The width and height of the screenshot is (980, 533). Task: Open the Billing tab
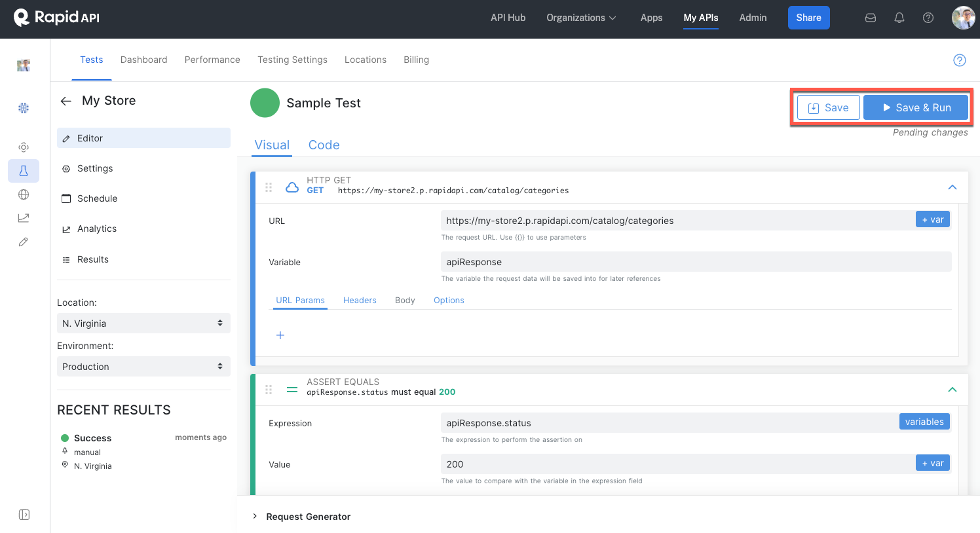point(417,60)
